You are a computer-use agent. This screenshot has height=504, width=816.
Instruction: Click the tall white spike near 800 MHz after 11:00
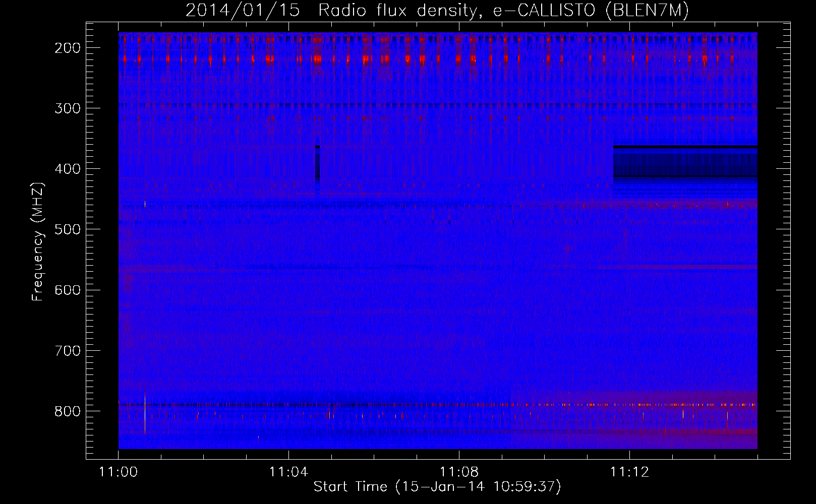click(145, 412)
